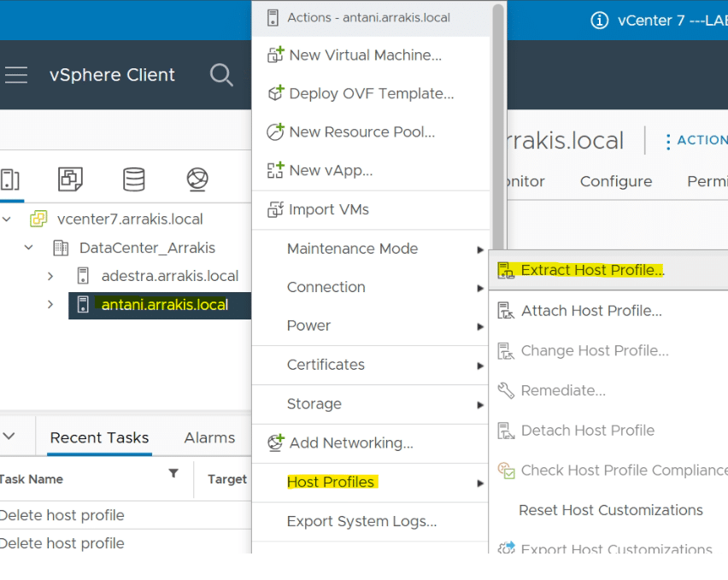Image resolution: width=728 pixels, height=580 pixels.
Task: Click the context menu vertical scrollbar
Action: [x=498, y=127]
